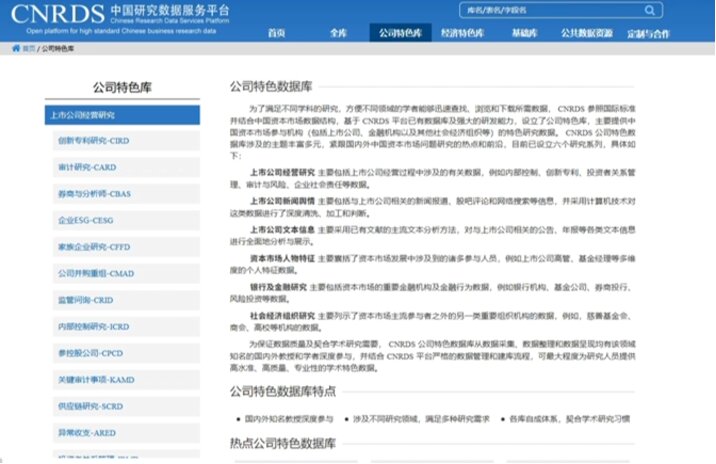Screen dimensions: 716x464
Task: Open the 基础库 navigation tab
Action: pyautogui.click(x=524, y=33)
